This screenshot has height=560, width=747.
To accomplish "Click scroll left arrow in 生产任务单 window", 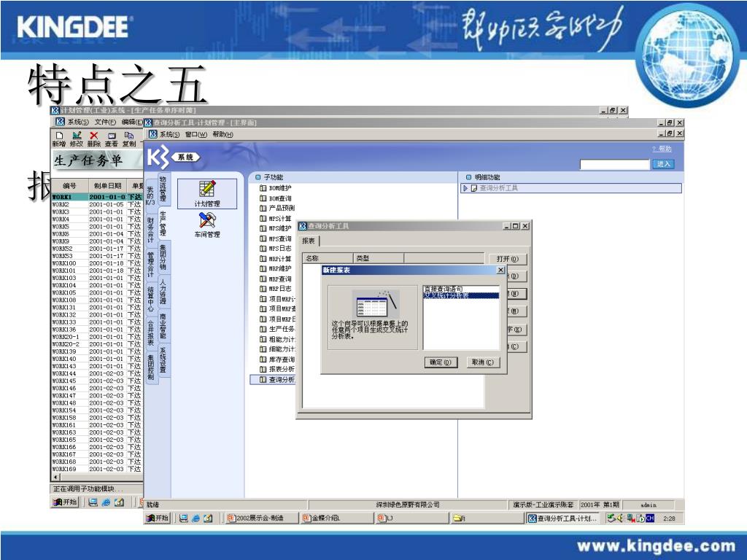I will click(55, 477).
